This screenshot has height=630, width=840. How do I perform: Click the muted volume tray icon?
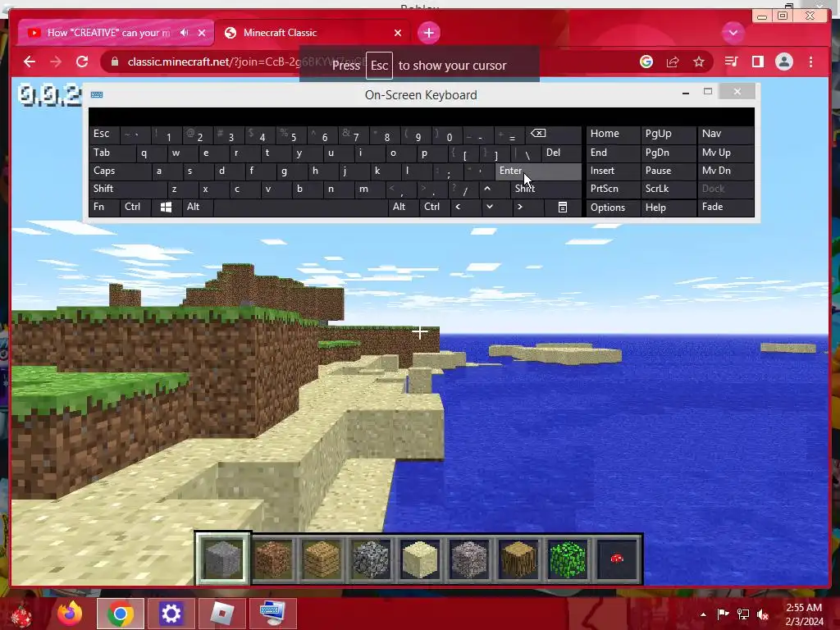[x=763, y=614]
